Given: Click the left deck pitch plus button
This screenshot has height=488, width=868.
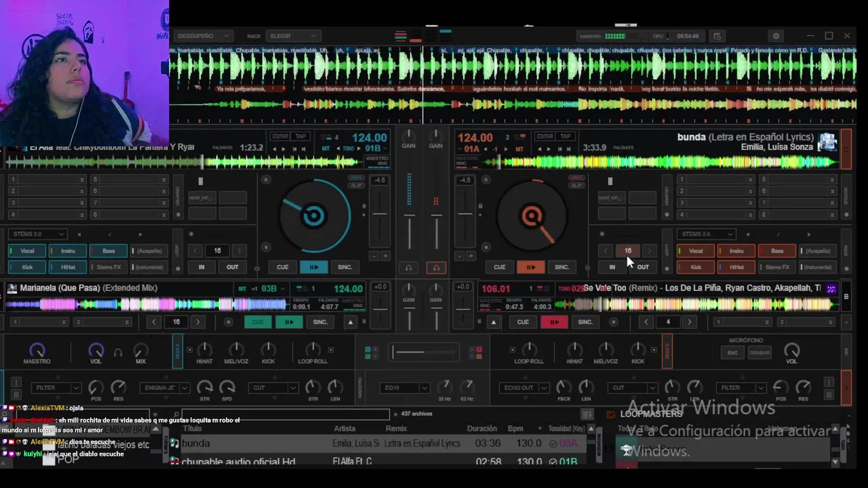Looking at the screenshot, I should (385, 256).
